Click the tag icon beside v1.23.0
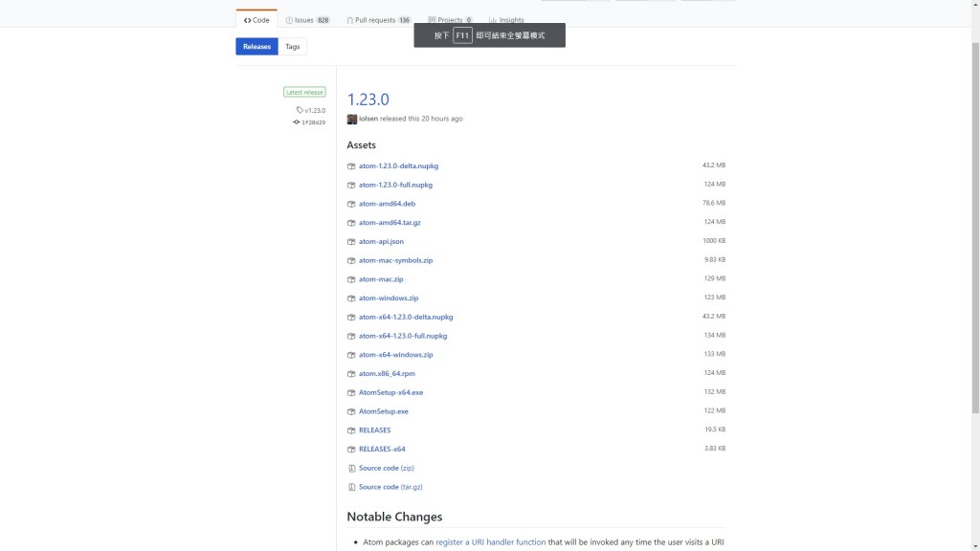Screen dimensions: 980x551 click(300, 110)
